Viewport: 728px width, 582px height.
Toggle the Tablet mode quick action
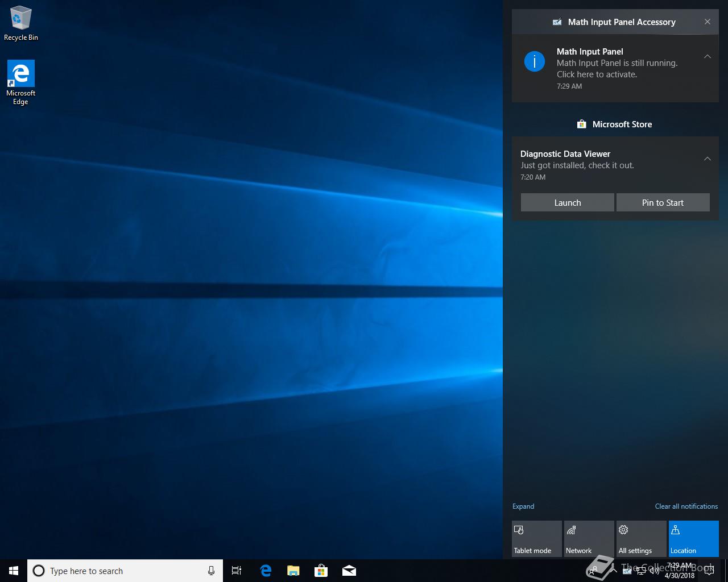tap(536, 539)
